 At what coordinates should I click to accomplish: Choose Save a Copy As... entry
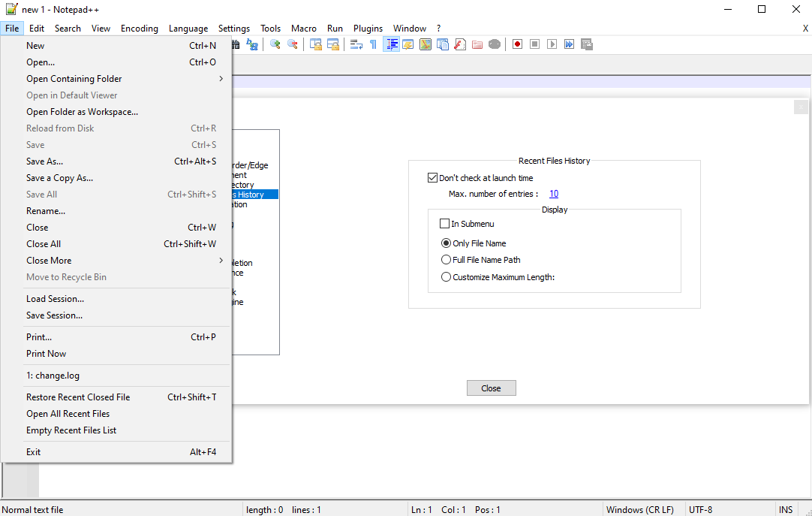click(x=116, y=178)
